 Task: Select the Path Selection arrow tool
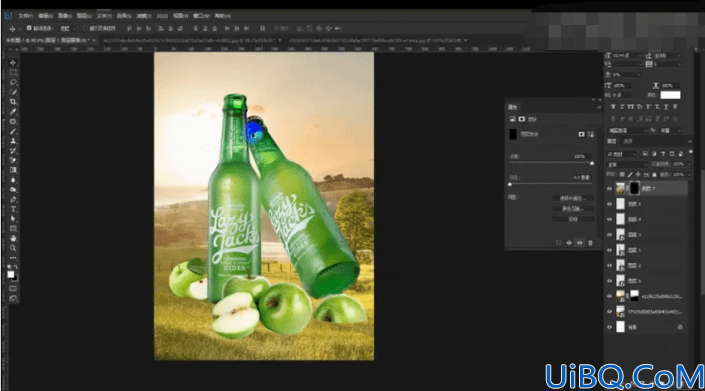(13, 219)
